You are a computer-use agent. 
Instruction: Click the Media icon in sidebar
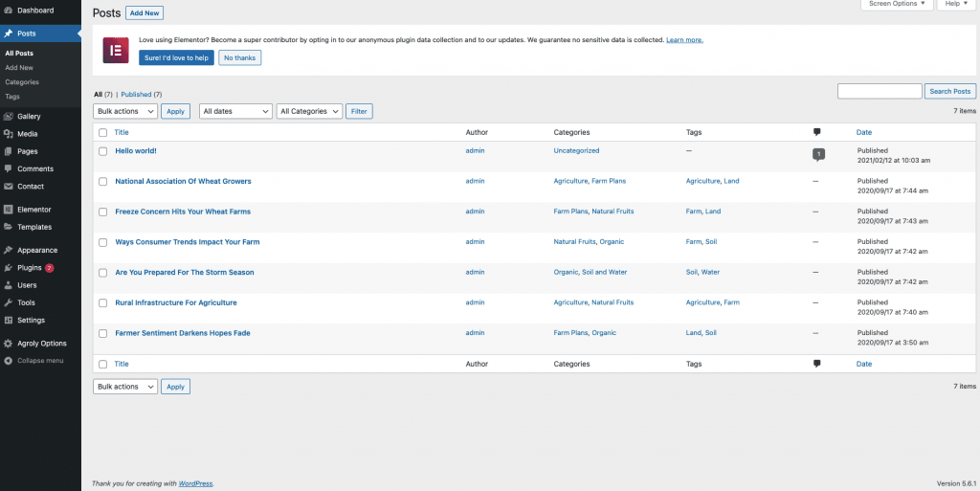click(9, 134)
